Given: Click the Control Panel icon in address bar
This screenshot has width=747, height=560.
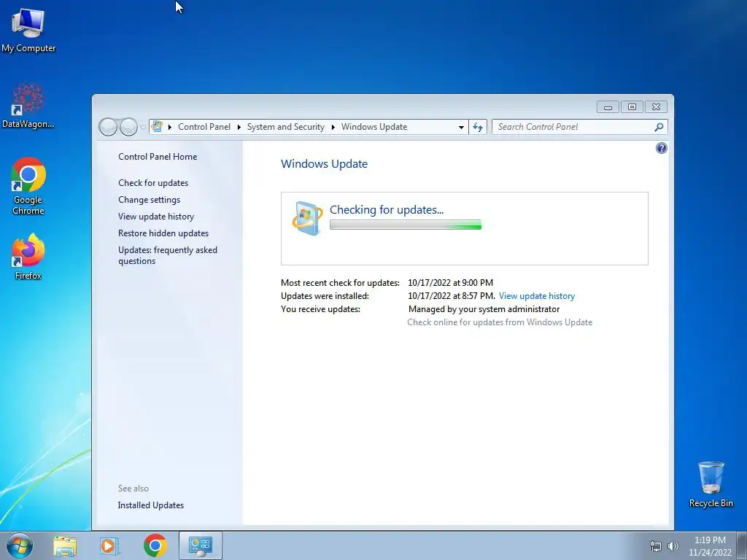Looking at the screenshot, I should (x=157, y=127).
